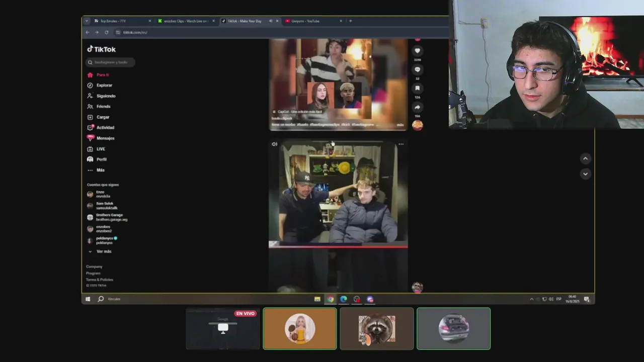The image size is (644, 362).
Task: Click the browser forward arrow
Action: [97, 32]
